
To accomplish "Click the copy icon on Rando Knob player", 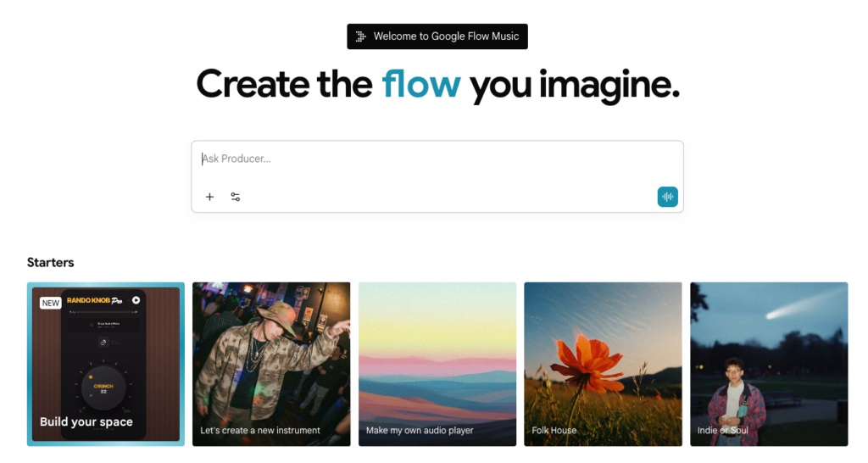I will click(104, 342).
